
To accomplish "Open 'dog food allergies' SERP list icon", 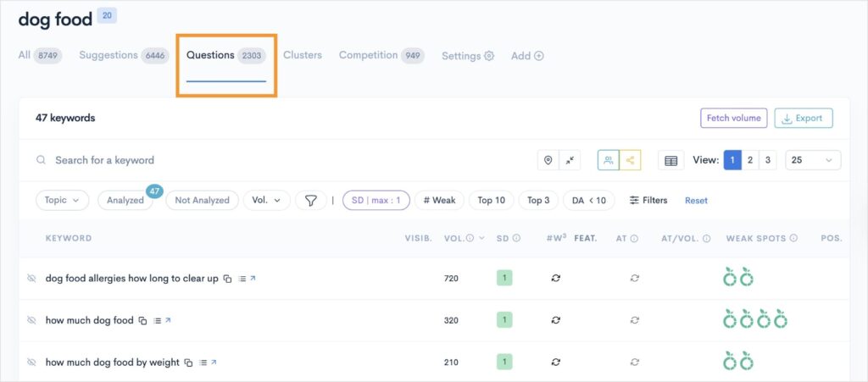I will 242,279.
